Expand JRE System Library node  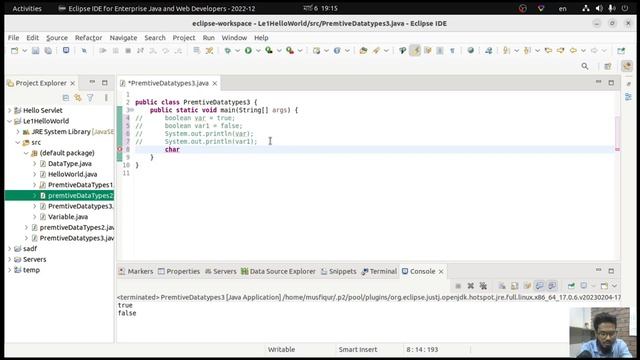18,131
